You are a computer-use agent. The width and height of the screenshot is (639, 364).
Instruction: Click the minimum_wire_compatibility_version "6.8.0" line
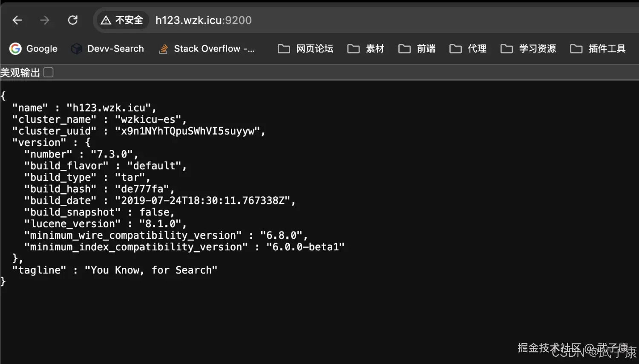tap(166, 235)
